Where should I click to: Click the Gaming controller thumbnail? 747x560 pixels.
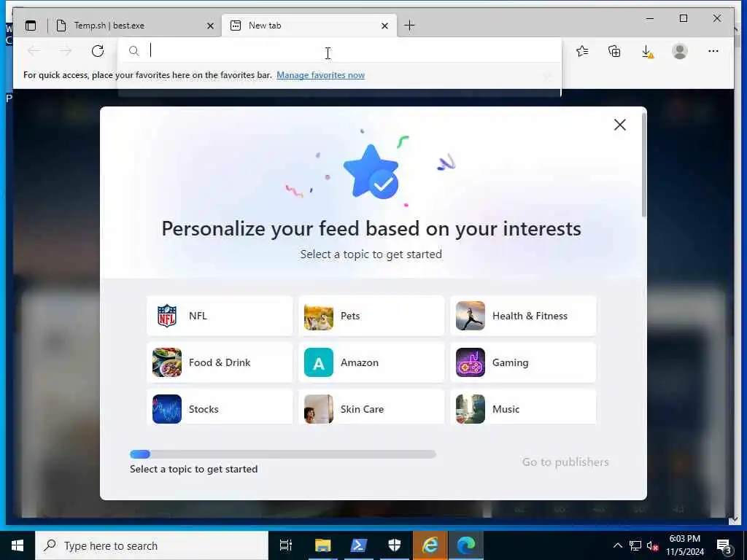(x=471, y=362)
